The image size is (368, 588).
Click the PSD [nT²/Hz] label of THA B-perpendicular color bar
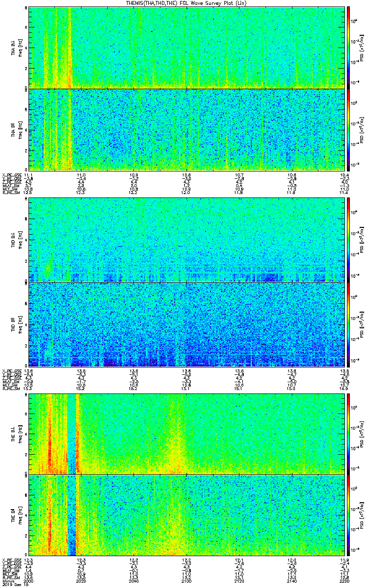363,47
